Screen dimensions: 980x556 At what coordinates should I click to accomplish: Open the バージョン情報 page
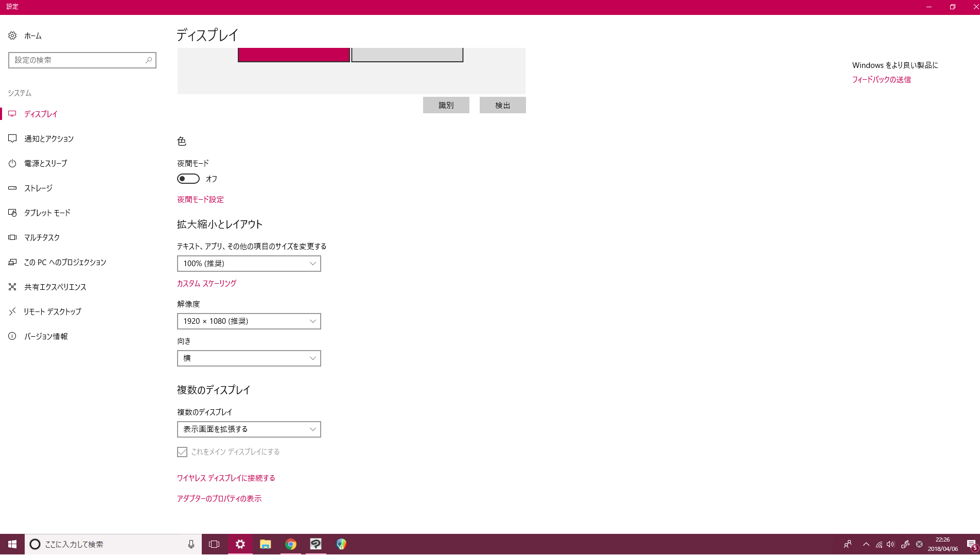46,336
